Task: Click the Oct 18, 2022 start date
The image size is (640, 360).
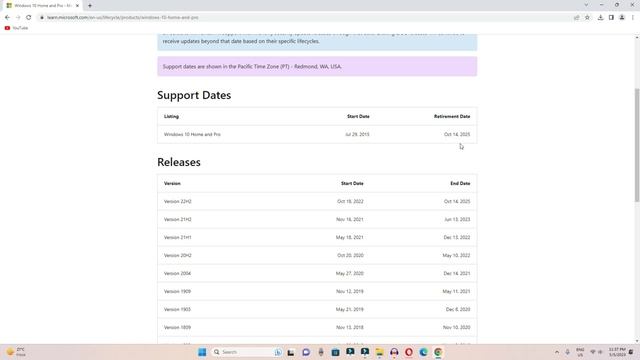Action: click(x=350, y=201)
